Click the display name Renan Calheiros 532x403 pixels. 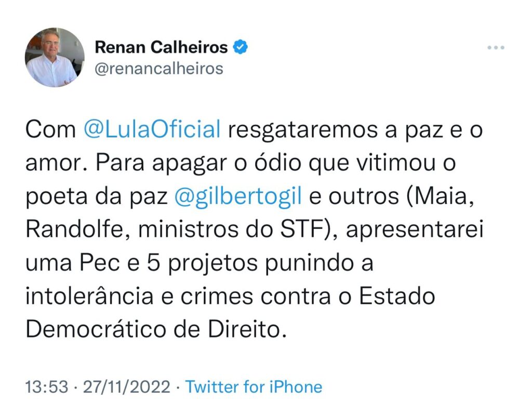tap(161, 48)
